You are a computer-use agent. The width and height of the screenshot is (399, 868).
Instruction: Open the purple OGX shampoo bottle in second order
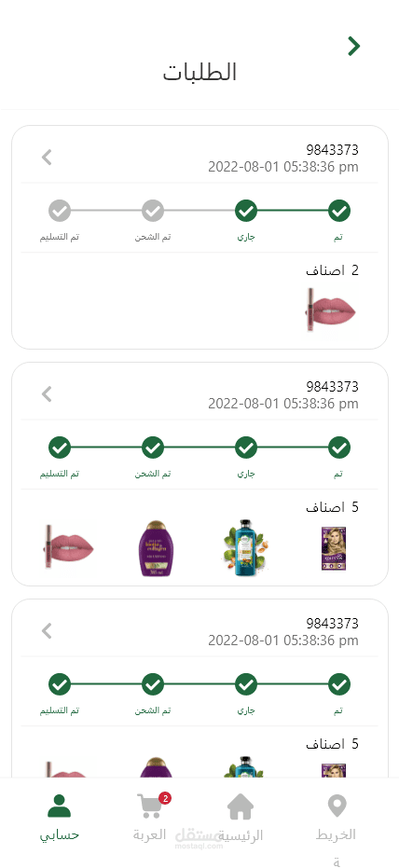(155, 548)
